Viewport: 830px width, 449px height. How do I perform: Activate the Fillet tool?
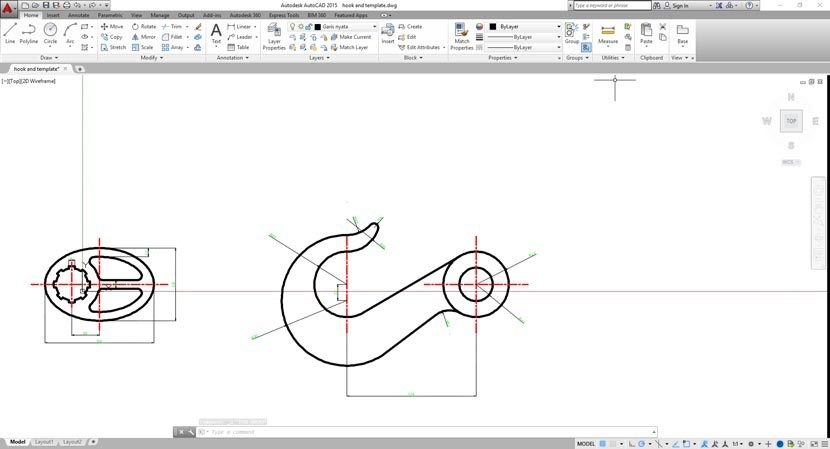pyautogui.click(x=172, y=37)
